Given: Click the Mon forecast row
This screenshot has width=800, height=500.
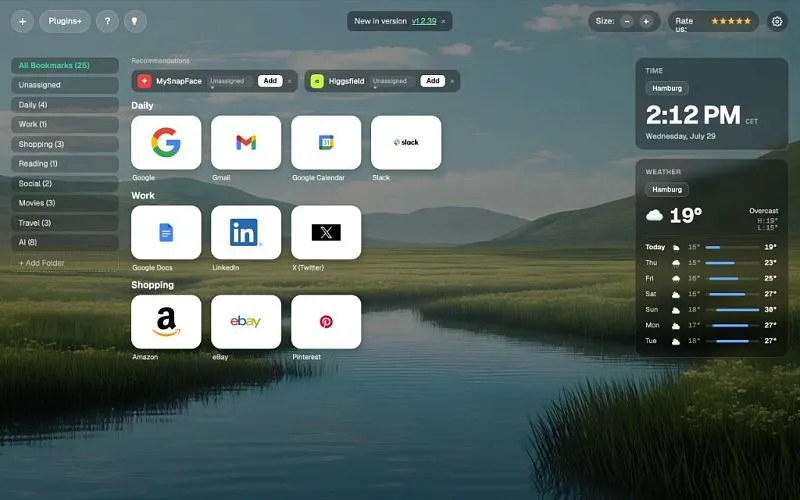Looking at the screenshot, I should pyautogui.click(x=711, y=325).
